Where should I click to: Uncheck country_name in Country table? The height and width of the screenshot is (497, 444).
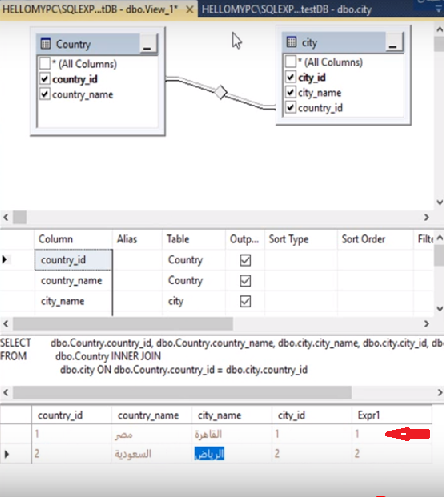point(45,94)
